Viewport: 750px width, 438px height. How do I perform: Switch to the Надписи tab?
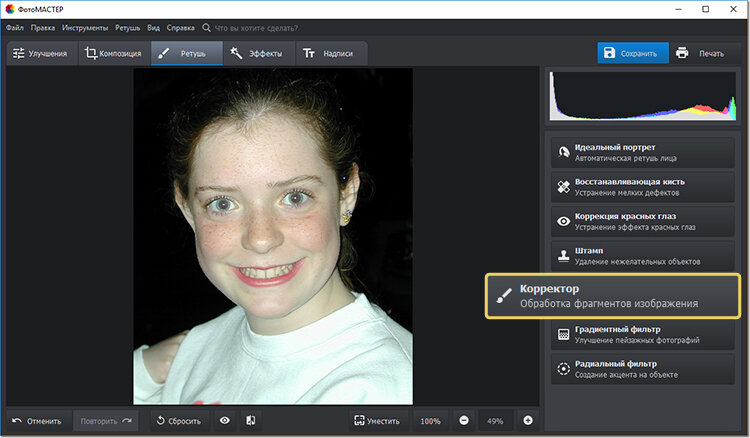pos(331,53)
